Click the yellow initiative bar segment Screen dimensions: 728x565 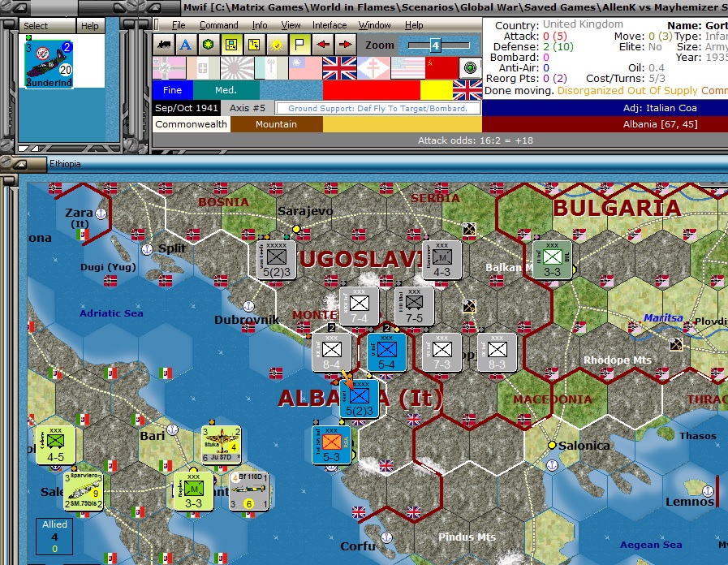point(437,90)
